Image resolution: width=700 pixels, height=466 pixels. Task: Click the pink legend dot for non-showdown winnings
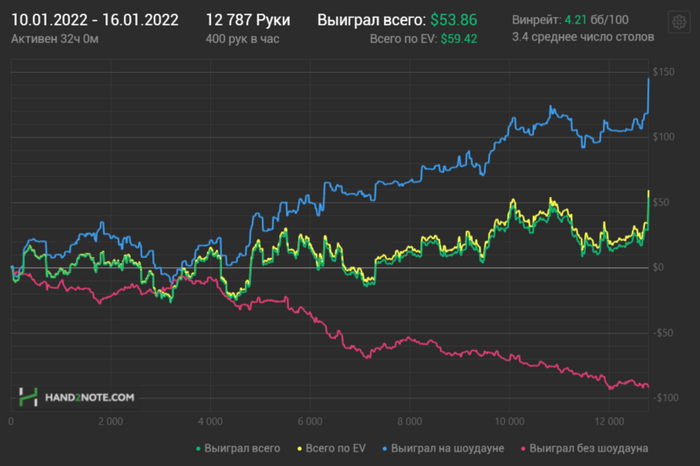523,449
